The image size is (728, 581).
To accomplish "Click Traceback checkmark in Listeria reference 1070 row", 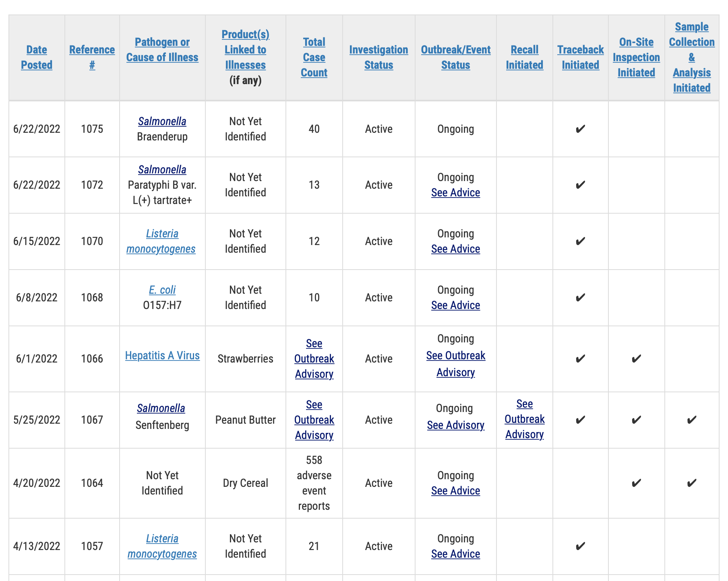I will click(x=580, y=241).
